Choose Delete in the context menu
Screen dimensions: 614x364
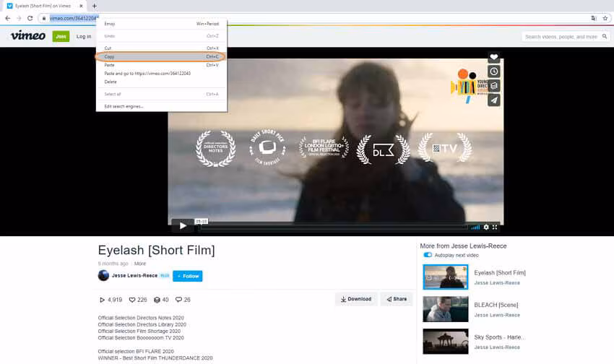coord(161,82)
